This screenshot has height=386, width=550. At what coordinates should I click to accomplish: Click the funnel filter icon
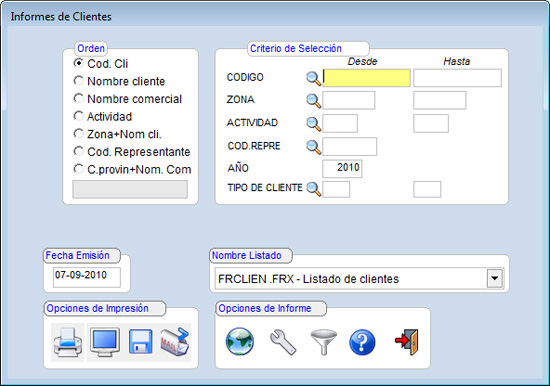(323, 341)
